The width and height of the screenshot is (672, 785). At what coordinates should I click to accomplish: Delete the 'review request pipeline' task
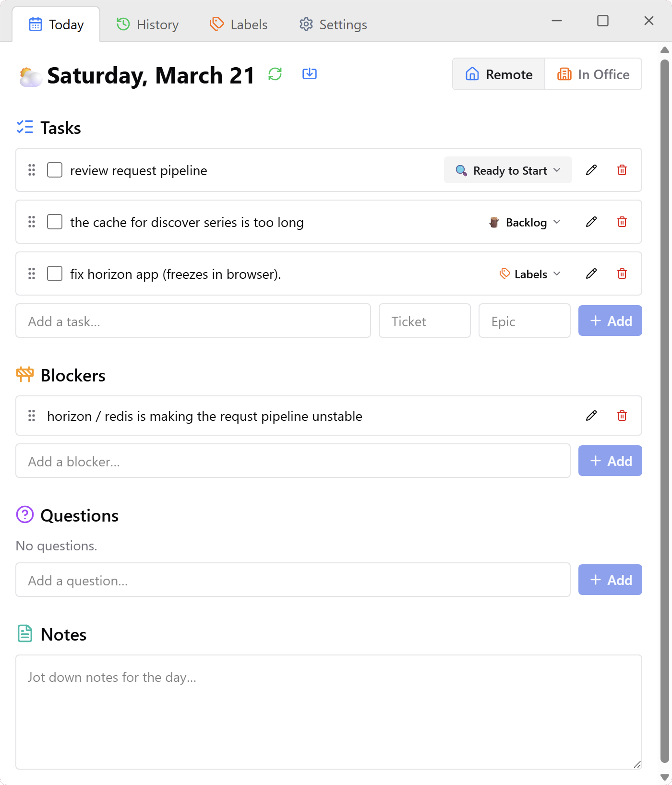click(622, 170)
